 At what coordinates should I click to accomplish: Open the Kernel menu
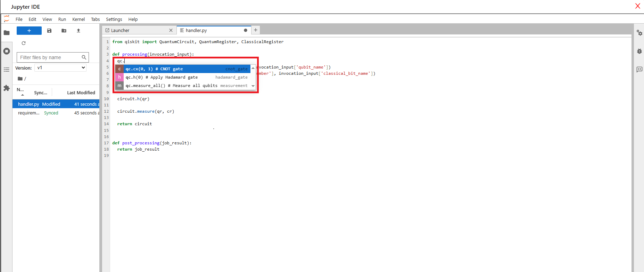coord(78,19)
